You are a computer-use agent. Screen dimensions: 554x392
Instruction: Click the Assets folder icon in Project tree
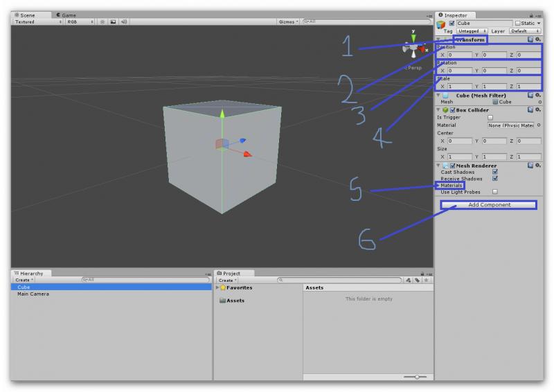[x=222, y=301]
